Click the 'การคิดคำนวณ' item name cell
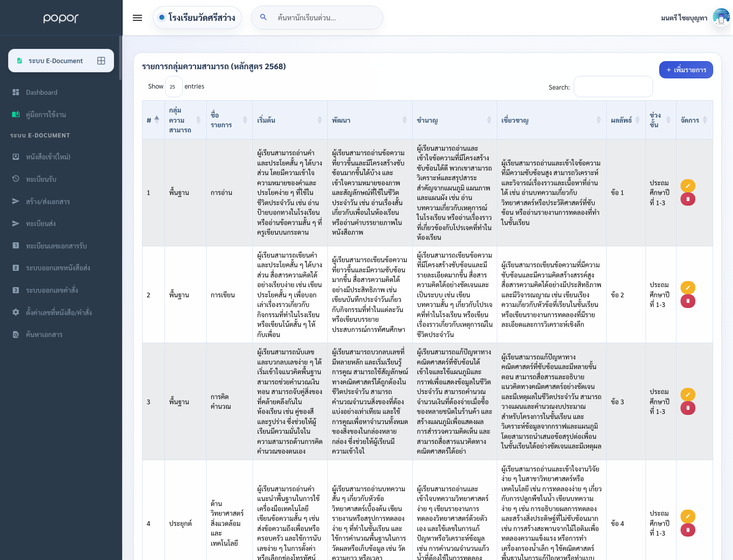 pos(229,402)
